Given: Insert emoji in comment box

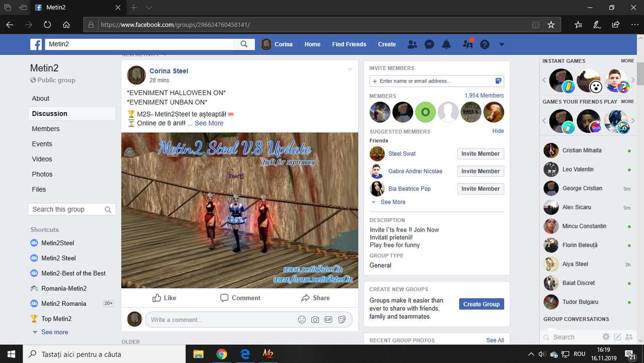Looking at the screenshot, I should click(x=302, y=319).
